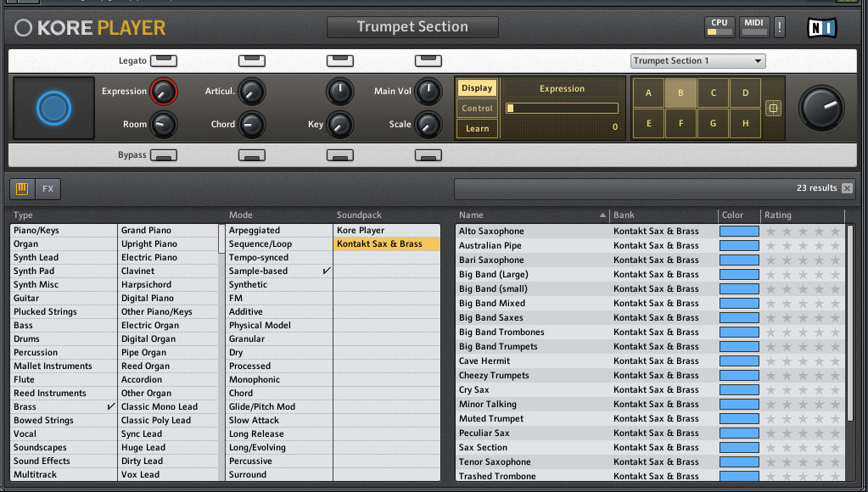Switch to the Learn tab
The height and width of the screenshot is (492, 868).
(477, 128)
